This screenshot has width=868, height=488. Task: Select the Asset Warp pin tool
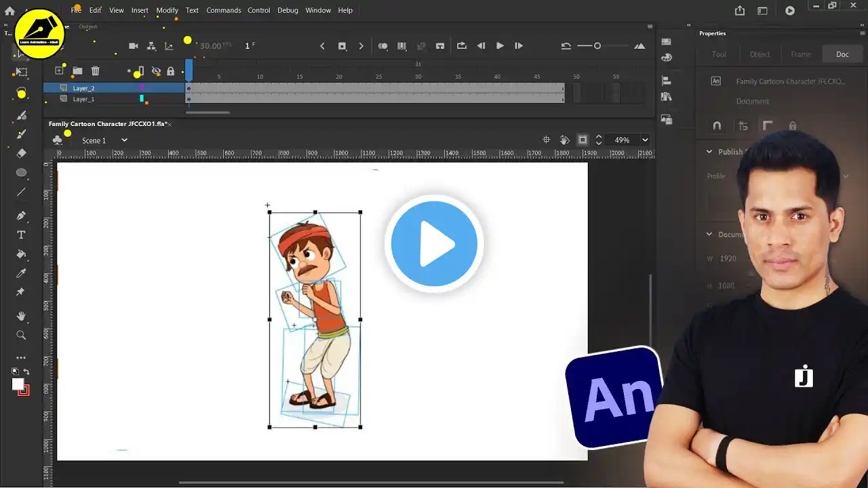[x=21, y=292]
